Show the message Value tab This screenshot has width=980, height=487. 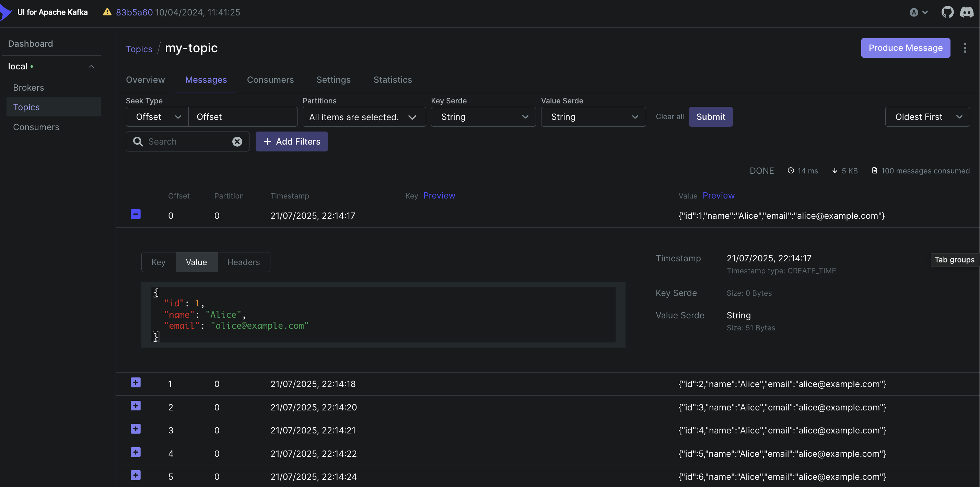pyautogui.click(x=196, y=262)
